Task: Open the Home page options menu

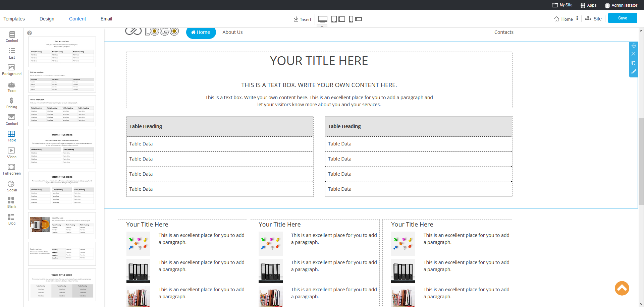Action: click(577, 18)
